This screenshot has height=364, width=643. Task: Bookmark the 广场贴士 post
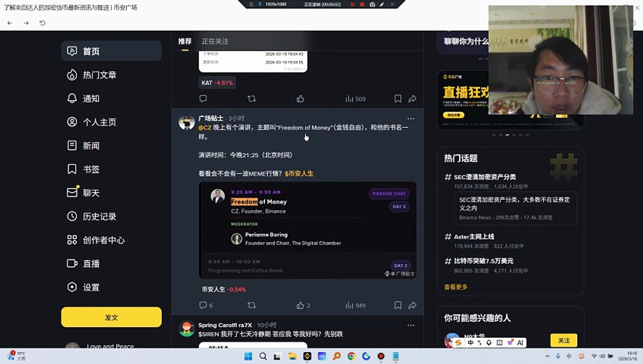tap(398, 305)
